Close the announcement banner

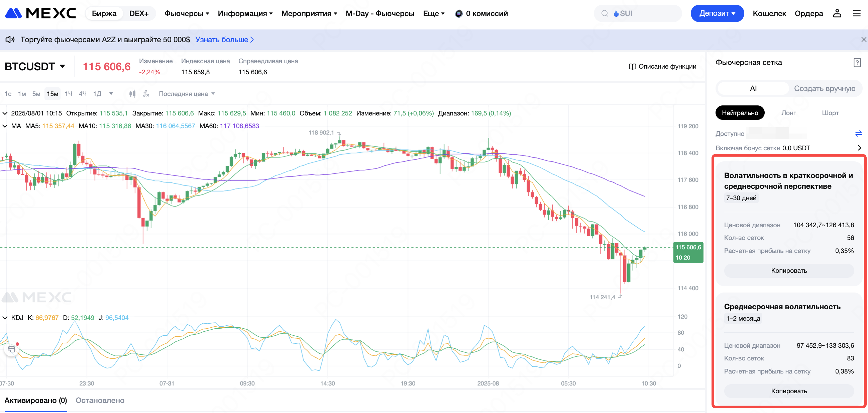[x=864, y=39]
